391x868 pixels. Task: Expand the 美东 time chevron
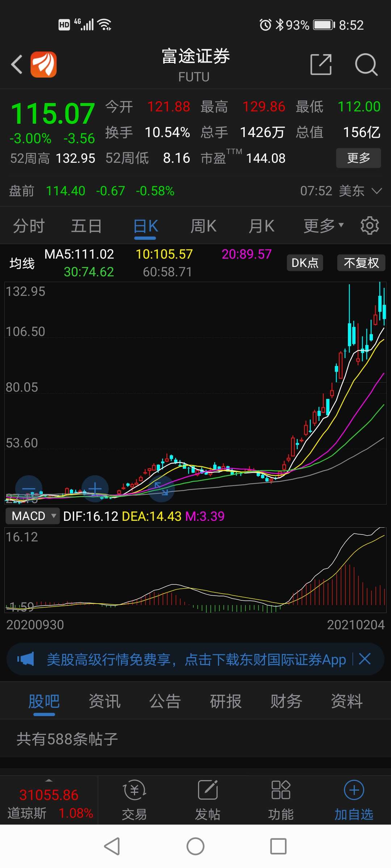point(377,191)
